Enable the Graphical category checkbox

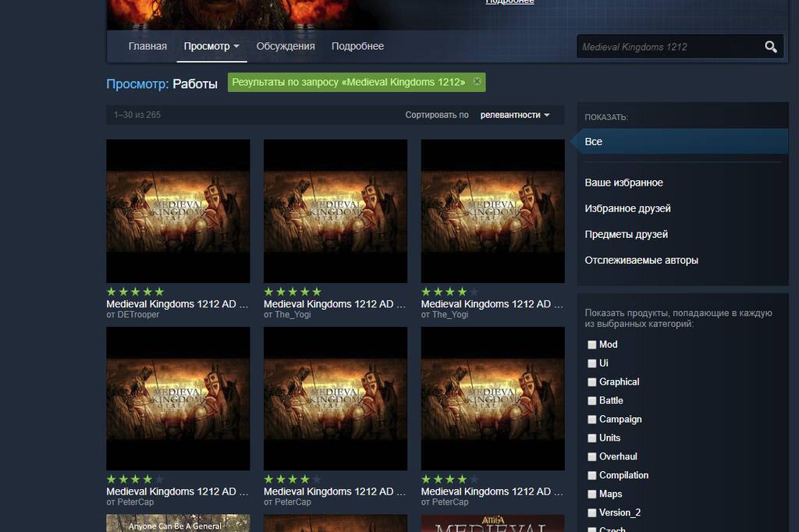tap(591, 382)
